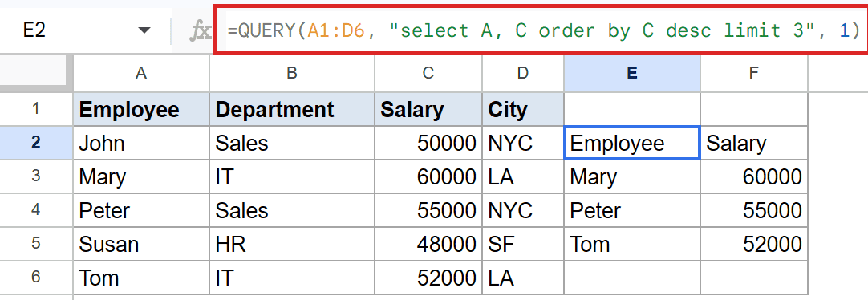This screenshot has width=868, height=300.
Task: Select row 5 header
Action: coord(36,244)
